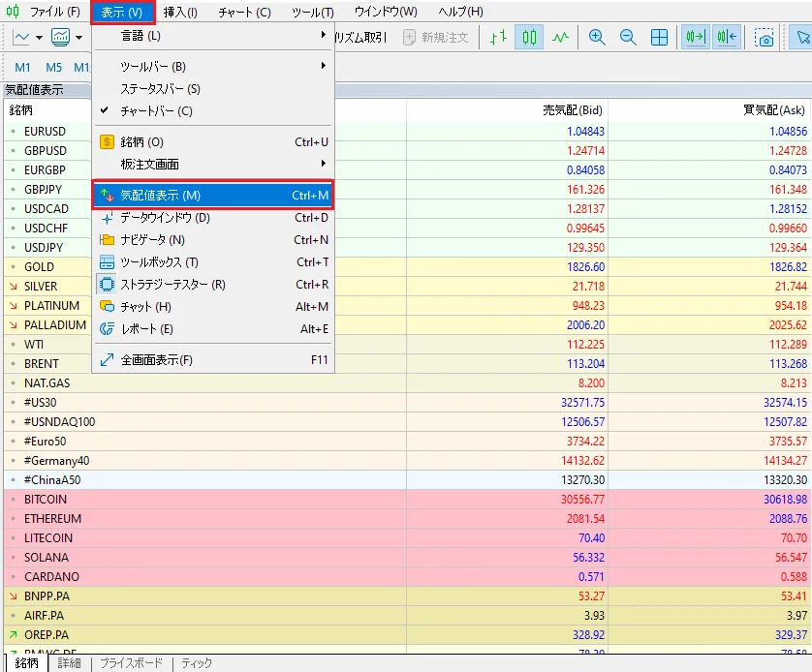
Task: Click BITCOIN bid price 30556.77
Action: point(582,500)
